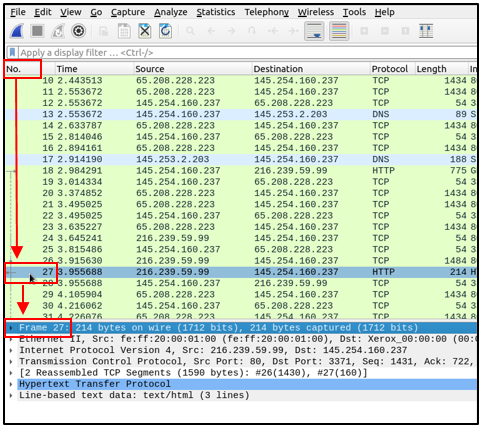The image size is (481, 427).
Task: Toggle packet colorization rules
Action: point(339,31)
